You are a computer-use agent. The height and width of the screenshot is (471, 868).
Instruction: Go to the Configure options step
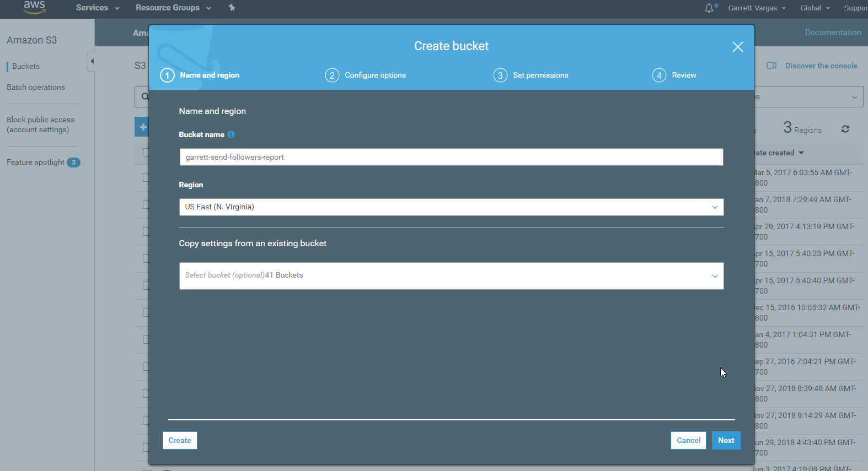coord(375,75)
